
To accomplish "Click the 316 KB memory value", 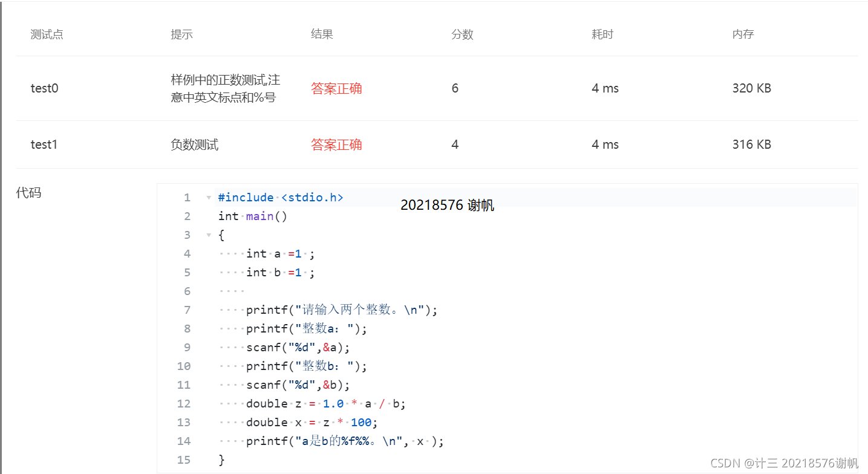I will click(x=752, y=144).
